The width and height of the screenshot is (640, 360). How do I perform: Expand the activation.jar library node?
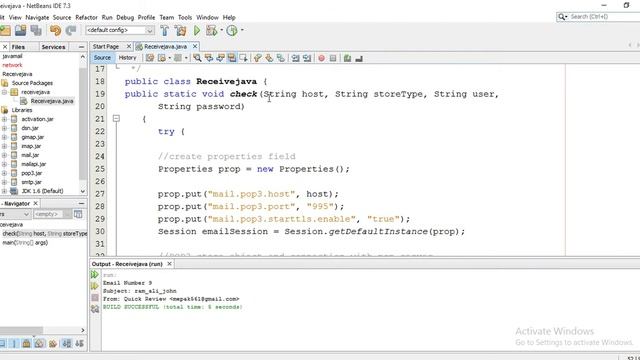4,119
